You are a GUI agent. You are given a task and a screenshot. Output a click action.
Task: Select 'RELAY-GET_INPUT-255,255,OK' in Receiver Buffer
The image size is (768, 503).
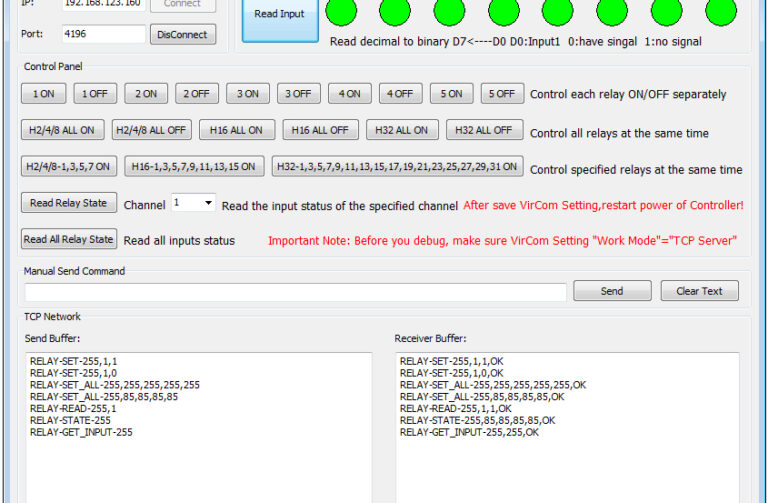point(469,431)
